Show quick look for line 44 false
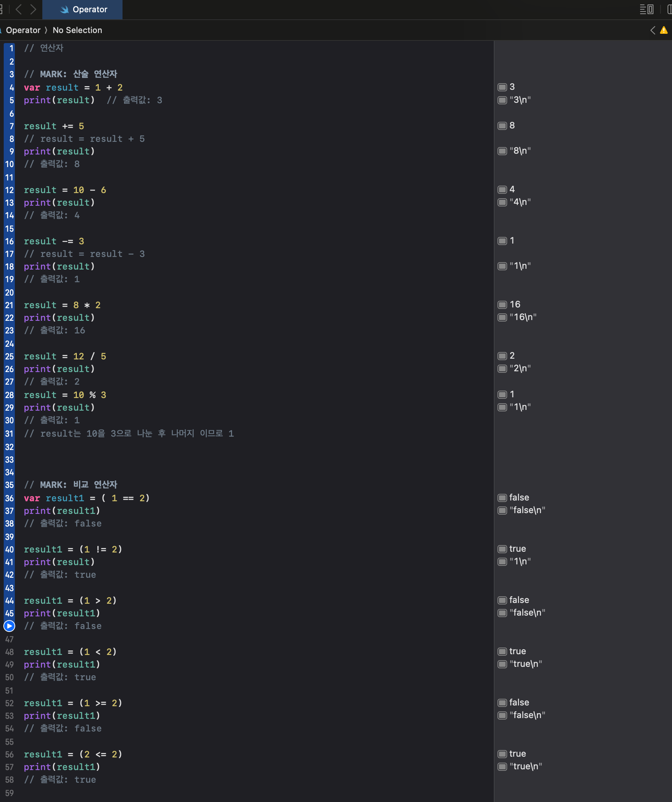This screenshot has height=802, width=672. point(502,600)
